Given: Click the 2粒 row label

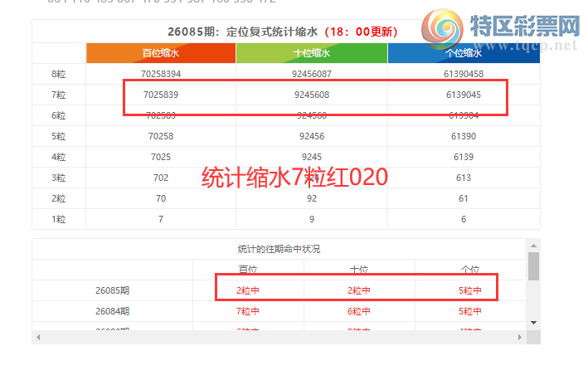Looking at the screenshot, I should click(x=59, y=198).
